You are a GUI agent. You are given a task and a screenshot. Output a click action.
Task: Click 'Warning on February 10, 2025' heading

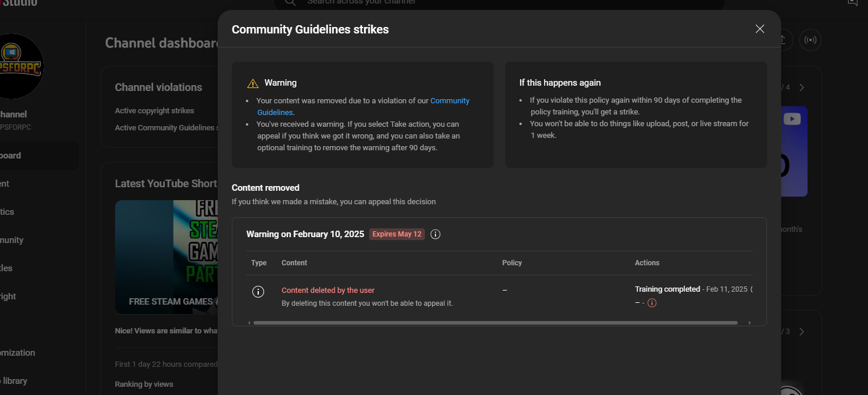point(305,234)
